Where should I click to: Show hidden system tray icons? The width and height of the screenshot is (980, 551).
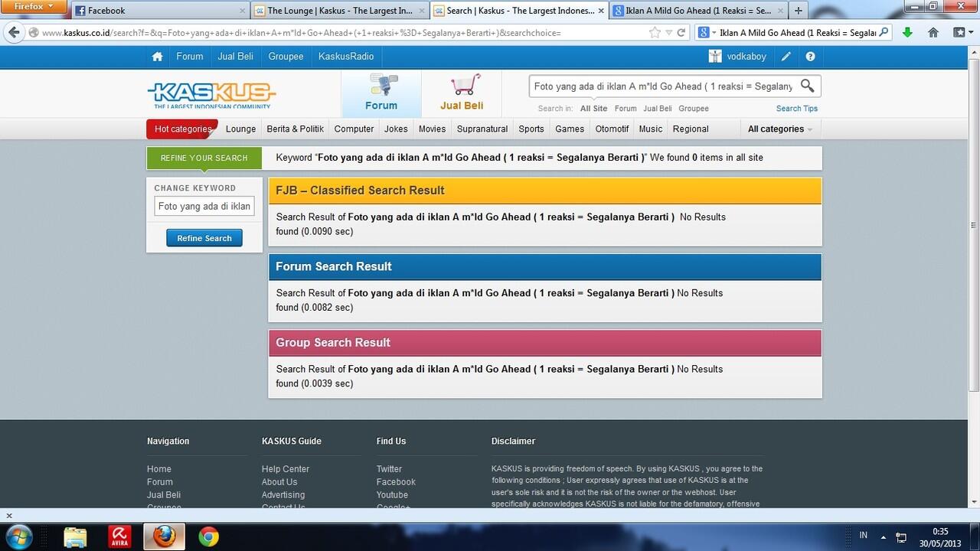pos(883,536)
